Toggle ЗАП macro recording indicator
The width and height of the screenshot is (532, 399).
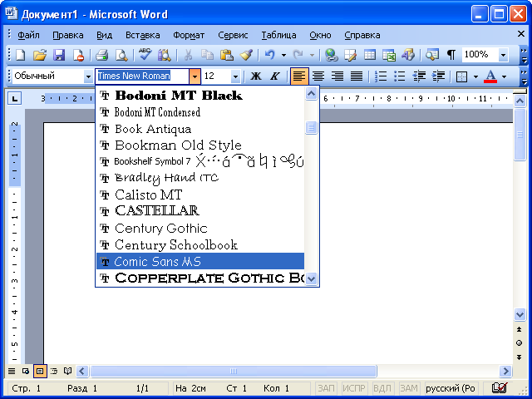[326, 388]
